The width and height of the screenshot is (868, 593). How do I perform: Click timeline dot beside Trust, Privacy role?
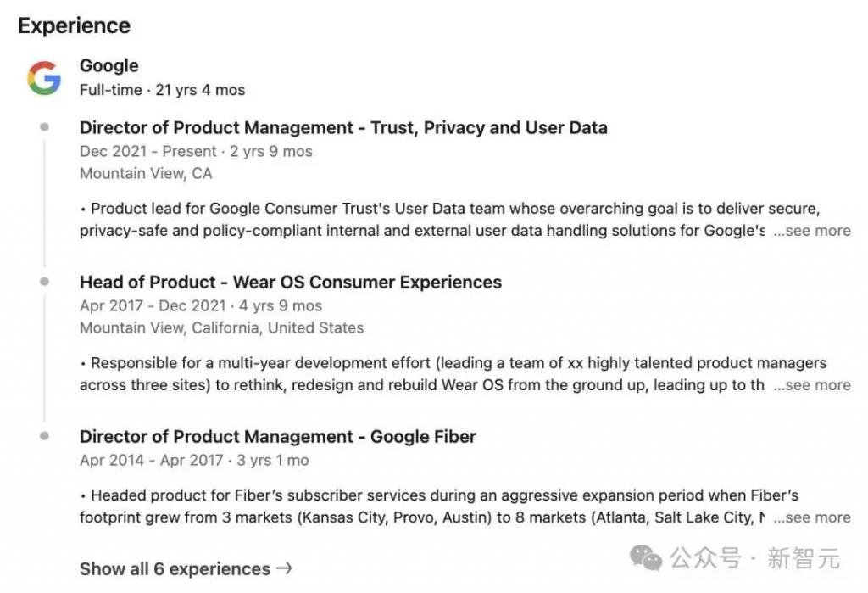click(44, 127)
